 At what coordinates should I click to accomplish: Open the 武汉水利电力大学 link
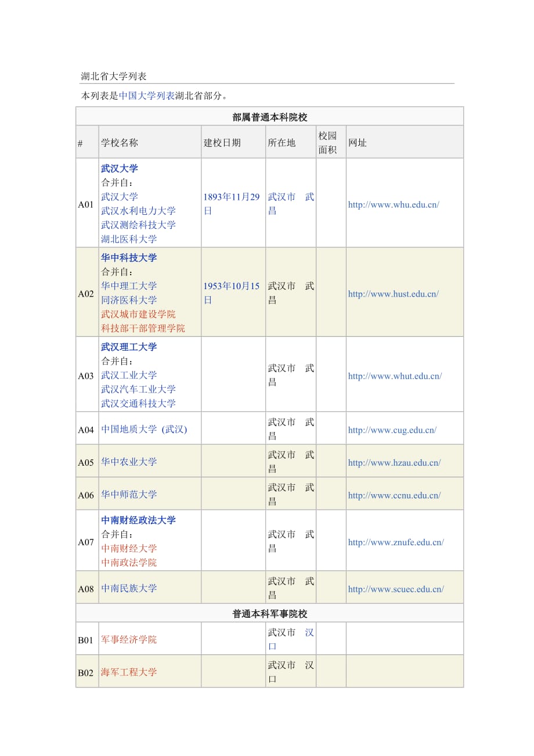coord(138,211)
